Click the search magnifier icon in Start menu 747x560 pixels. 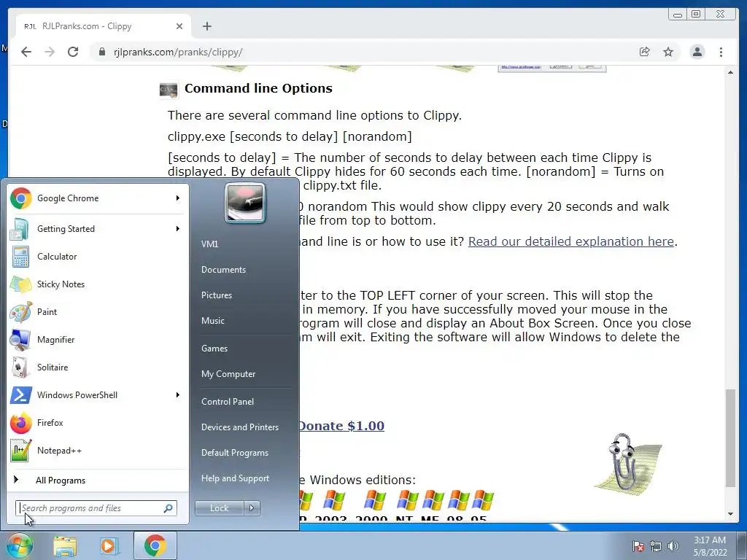(169, 508)
